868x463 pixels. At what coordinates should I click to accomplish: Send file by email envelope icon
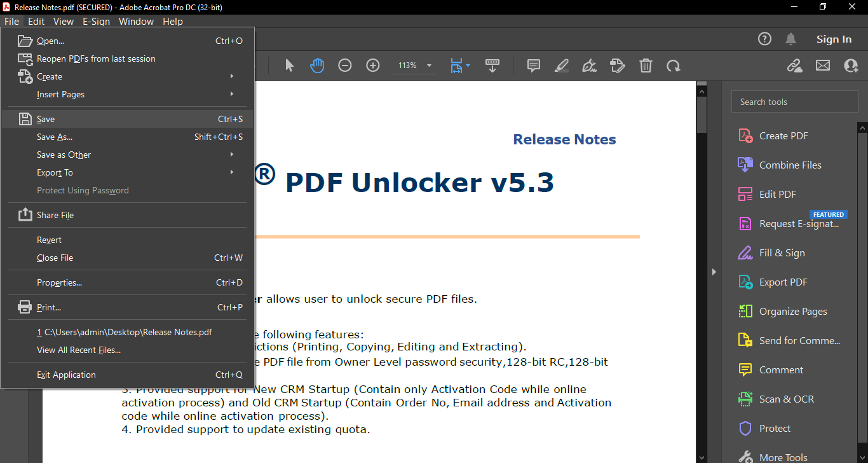pyautogui.click(x=823, y=66)
